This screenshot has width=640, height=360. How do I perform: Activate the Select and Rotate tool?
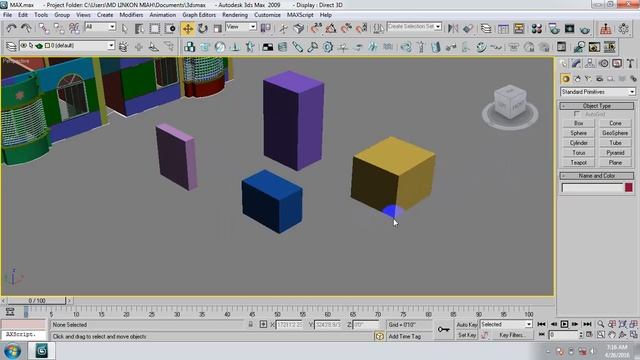pyautogui.click(x=203, y=28)
